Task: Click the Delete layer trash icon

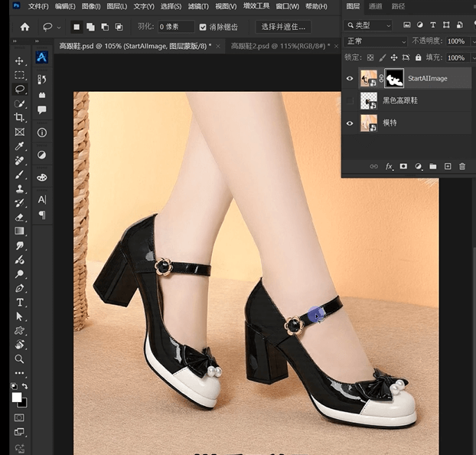Action: [x=462, y=166]
